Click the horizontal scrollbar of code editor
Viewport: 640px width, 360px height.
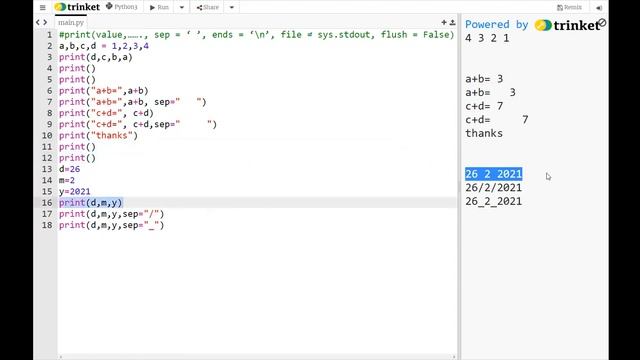coord(258,357)
